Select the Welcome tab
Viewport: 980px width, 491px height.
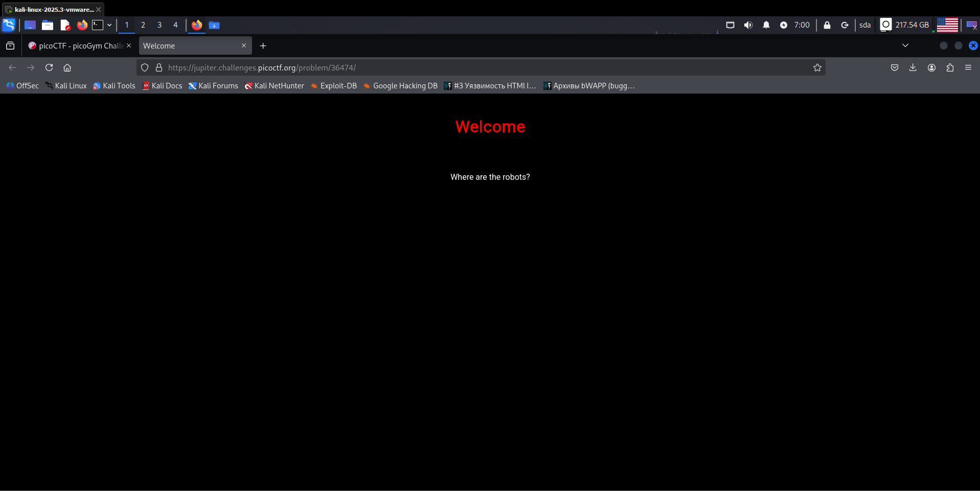coord(189,45)
